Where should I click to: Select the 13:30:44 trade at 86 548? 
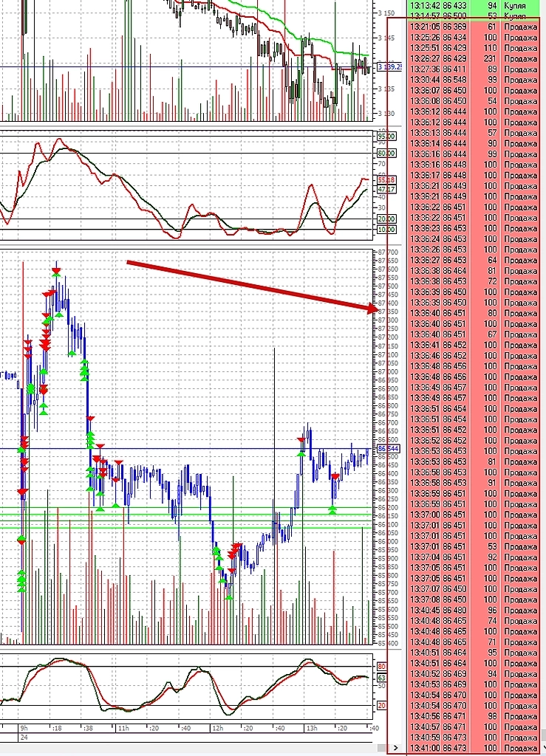coord(473,79)
